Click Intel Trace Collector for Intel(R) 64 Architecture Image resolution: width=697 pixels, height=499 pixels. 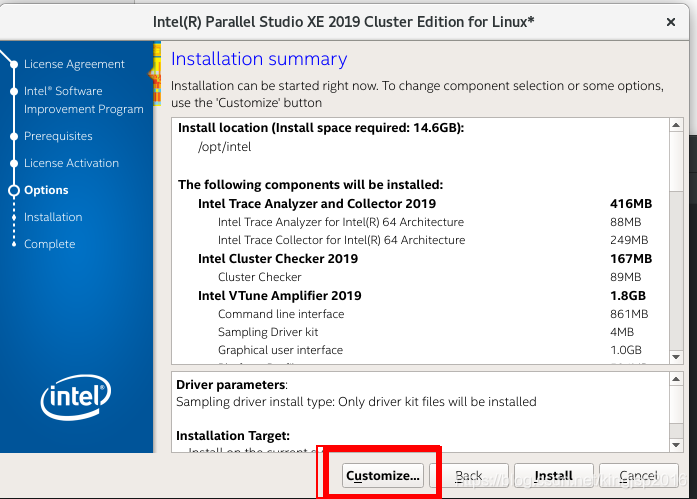point(341,240)
